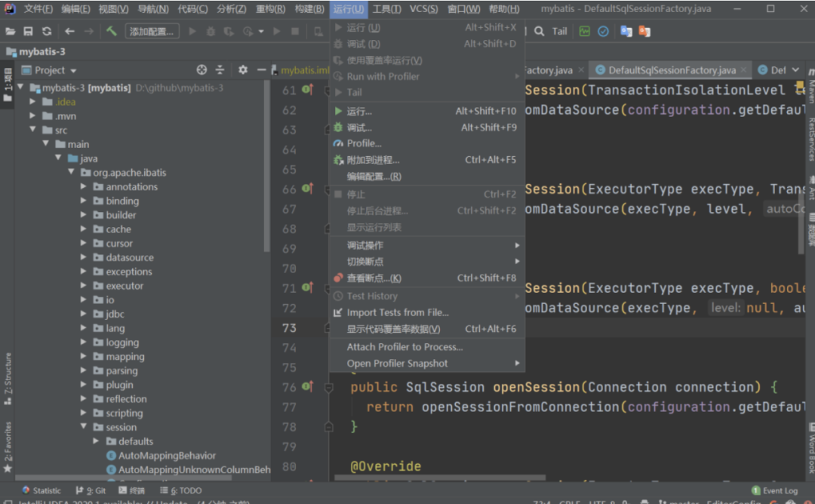Click override gutter icon on line 66
Screen dimensions: 815x504
(x=308, y=189)
